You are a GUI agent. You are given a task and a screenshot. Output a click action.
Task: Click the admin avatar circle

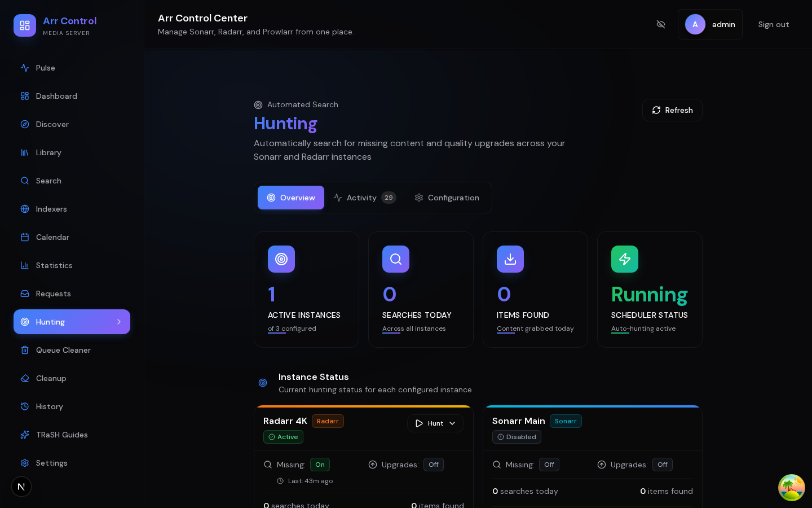tap(695, 24)
